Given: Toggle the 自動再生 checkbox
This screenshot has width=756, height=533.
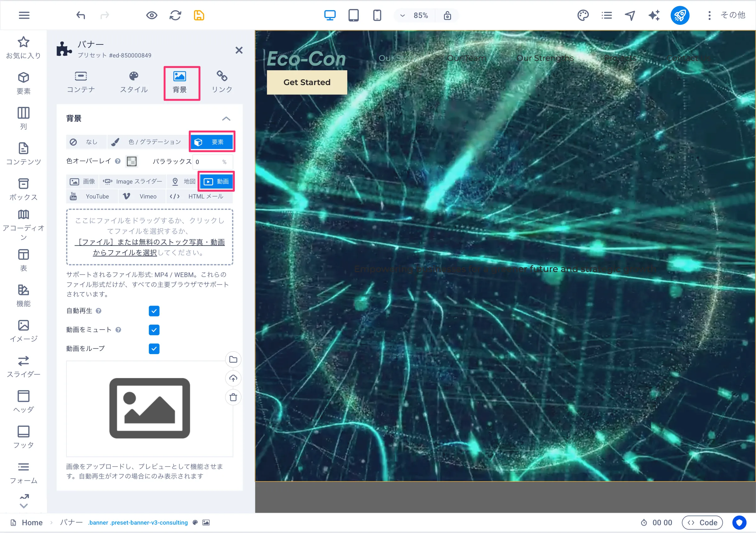Looking at the screenshot, I should pyautogui.click(x=154, y=311).
